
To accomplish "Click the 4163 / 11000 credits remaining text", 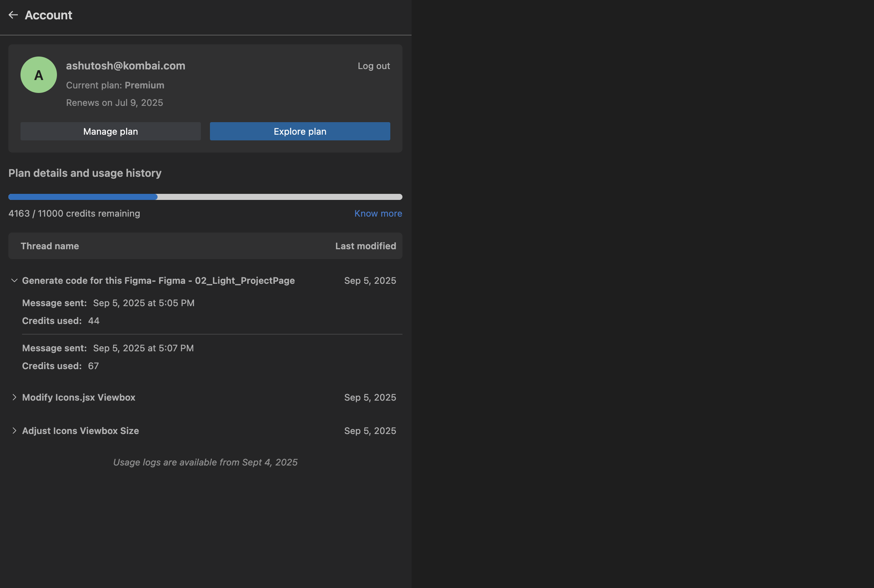I will click(74, 214).
